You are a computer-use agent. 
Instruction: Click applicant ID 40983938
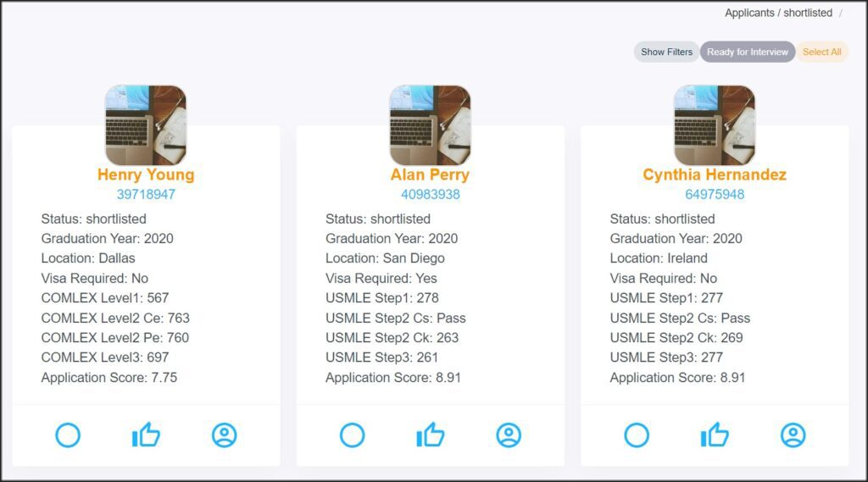pos(430,194)
